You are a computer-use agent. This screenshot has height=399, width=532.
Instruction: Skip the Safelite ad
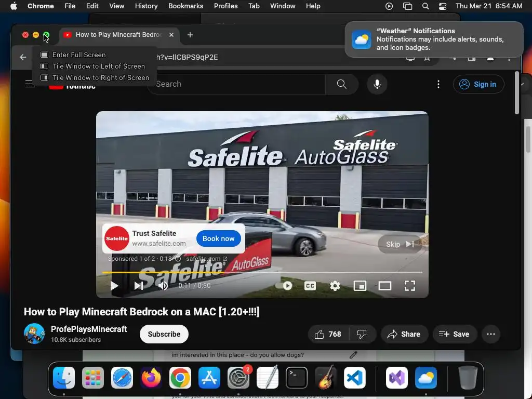400,244
